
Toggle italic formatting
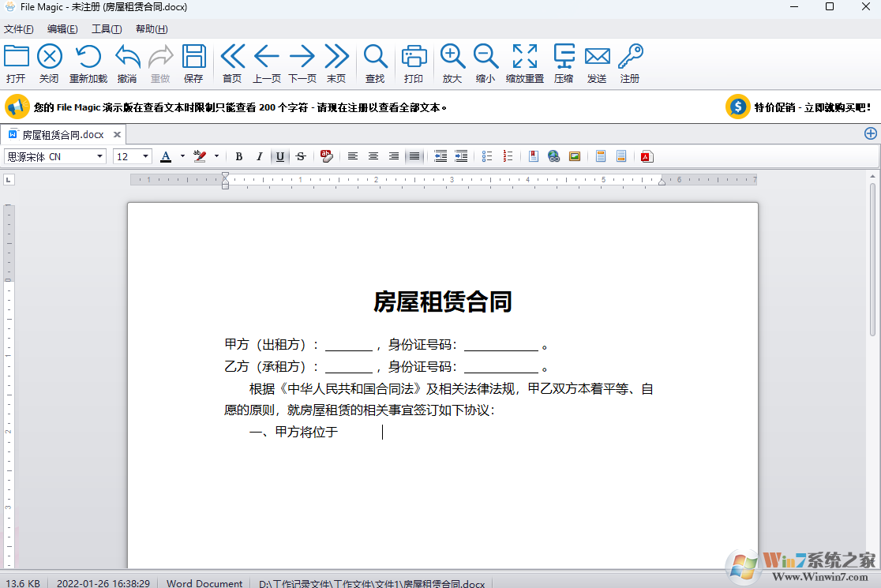tap(259, 156)
